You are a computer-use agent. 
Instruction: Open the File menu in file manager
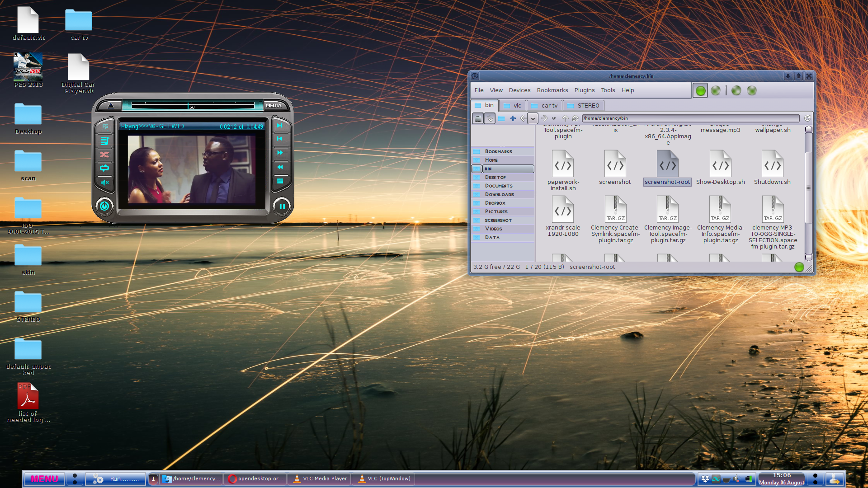[479, 90]
